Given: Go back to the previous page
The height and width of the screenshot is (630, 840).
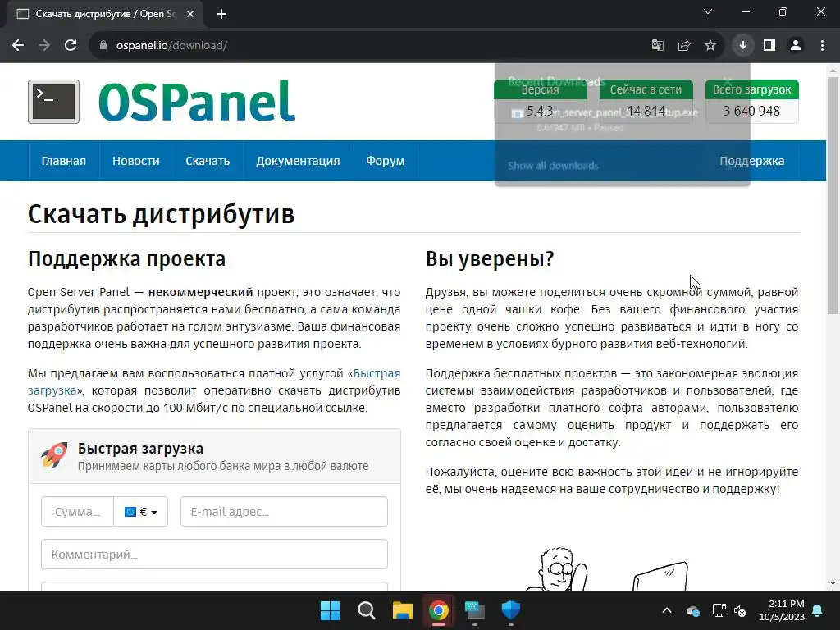Looking at the screenshot, I should (18, 46).
